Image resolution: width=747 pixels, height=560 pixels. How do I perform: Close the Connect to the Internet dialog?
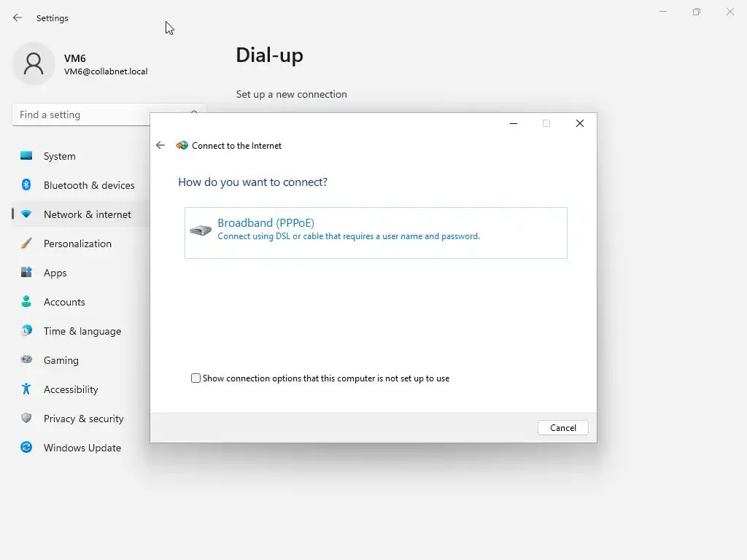580,123
